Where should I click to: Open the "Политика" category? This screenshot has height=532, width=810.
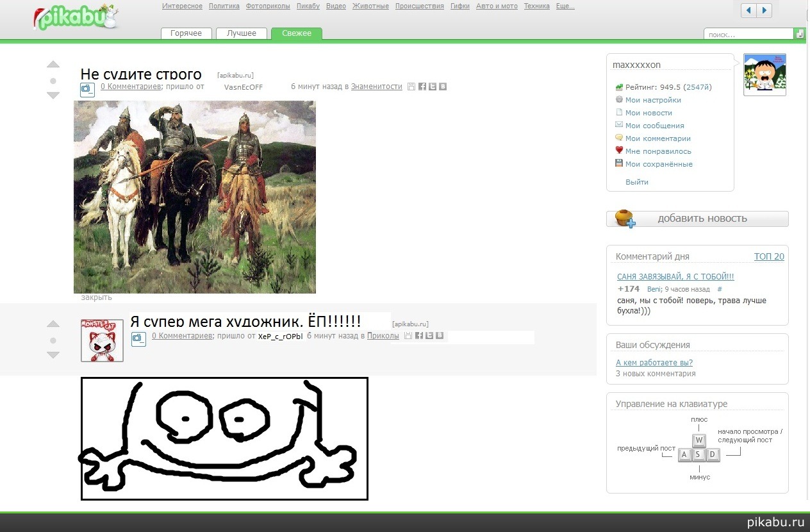[224, 6]
